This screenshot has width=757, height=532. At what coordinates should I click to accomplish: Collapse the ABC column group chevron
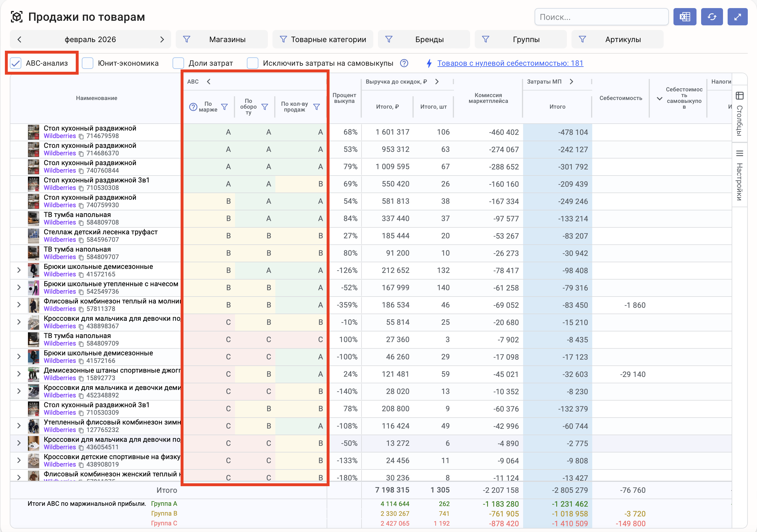(209, 82)
